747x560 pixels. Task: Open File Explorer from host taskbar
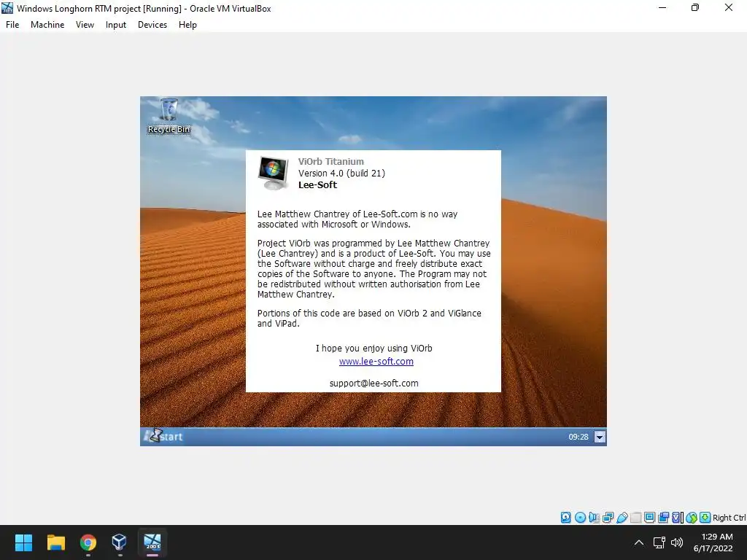click(55, 542)
